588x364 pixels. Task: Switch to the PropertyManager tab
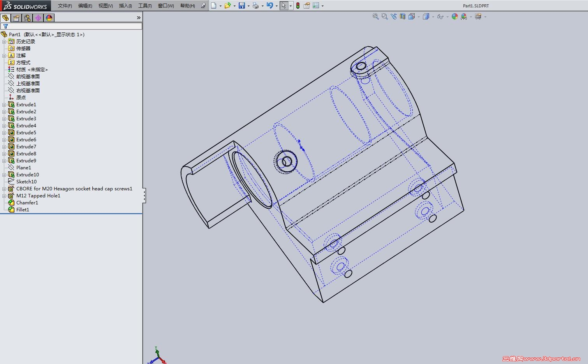16,18
